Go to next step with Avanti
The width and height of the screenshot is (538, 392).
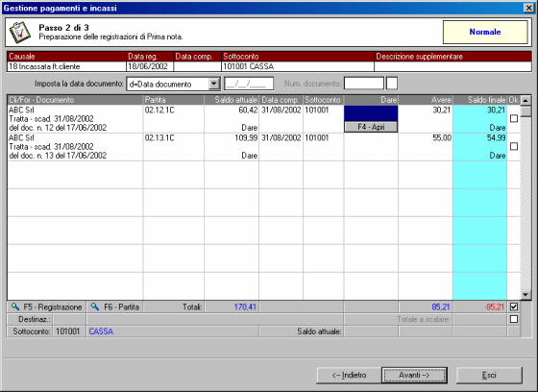pos(414,375)
